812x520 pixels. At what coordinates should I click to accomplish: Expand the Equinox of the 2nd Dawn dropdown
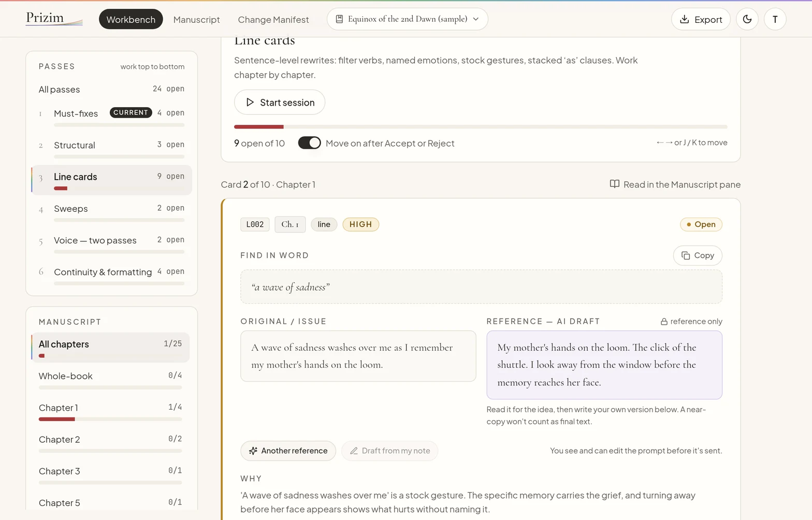coord(407,19)
